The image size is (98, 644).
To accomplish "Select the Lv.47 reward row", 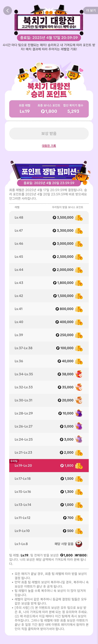I will click(49, 230).
